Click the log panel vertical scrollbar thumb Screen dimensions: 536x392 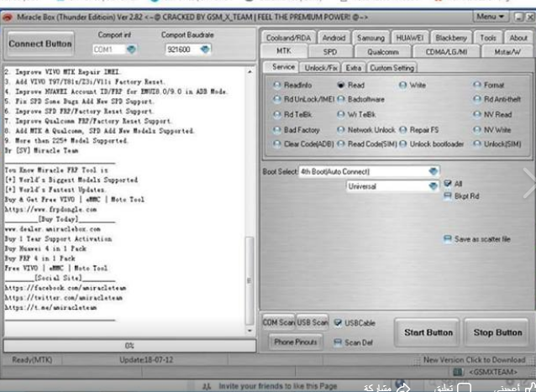250,280
